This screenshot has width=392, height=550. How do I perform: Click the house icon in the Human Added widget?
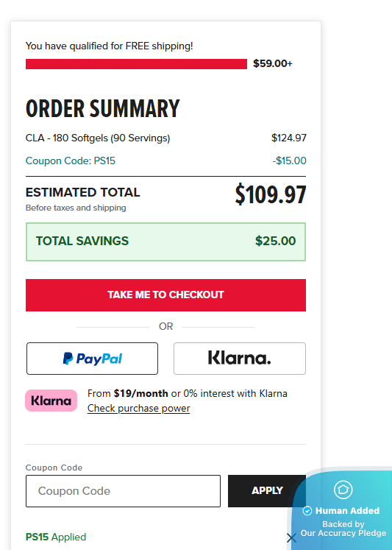click(343, 490)
